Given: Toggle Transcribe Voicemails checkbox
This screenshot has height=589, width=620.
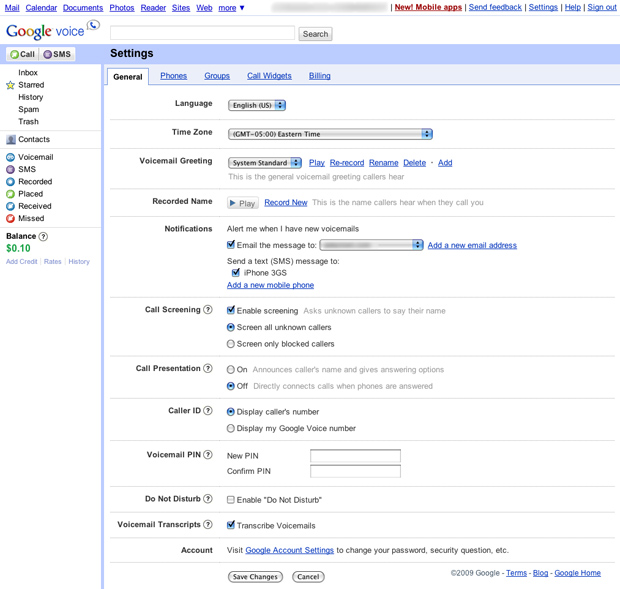Looking at the screenshot, I should (231, 525).
